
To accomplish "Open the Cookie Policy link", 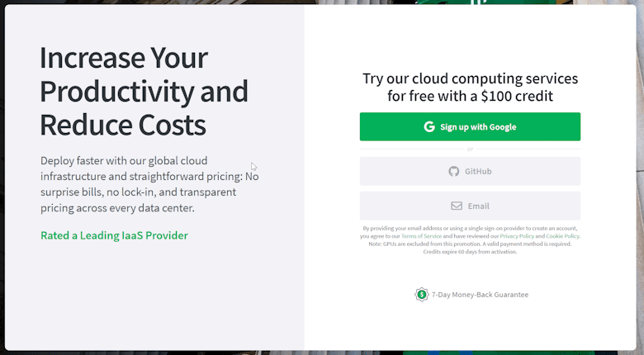I will click(562, 236).
